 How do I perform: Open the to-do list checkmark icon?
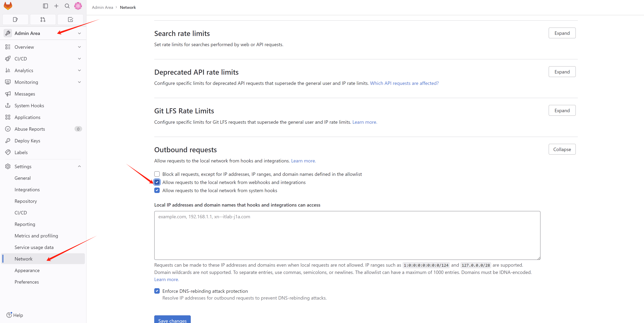pyautogui.click(x=70, y=20)
